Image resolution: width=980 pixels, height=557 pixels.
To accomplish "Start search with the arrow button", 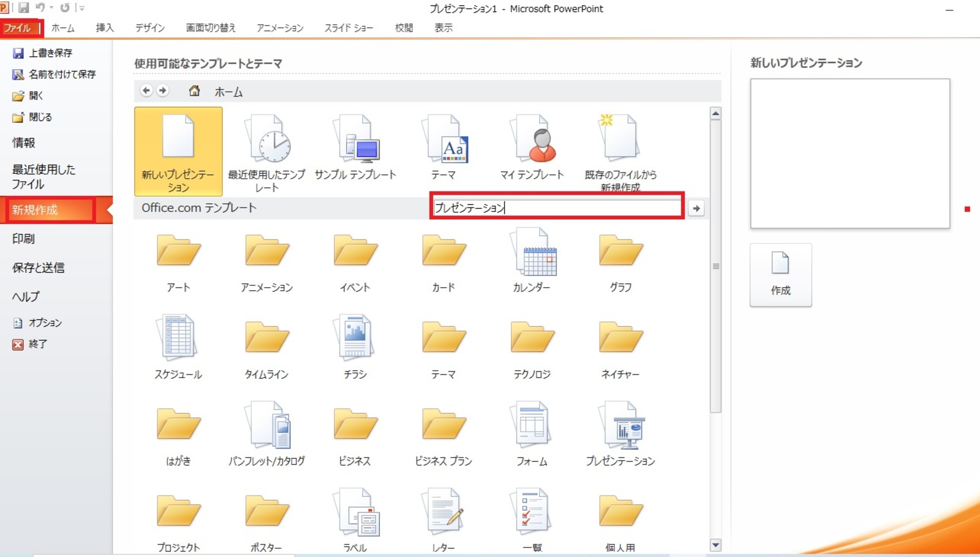I will point(696,208).
